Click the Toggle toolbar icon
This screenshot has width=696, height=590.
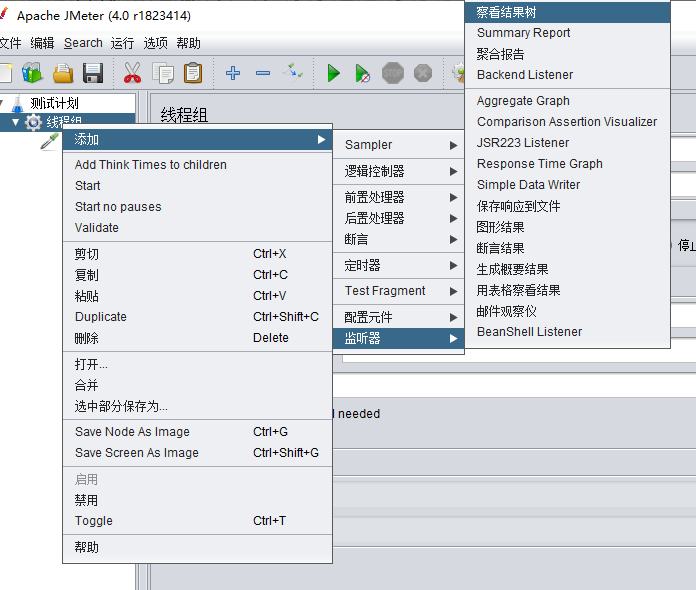[x=293, y=72]
